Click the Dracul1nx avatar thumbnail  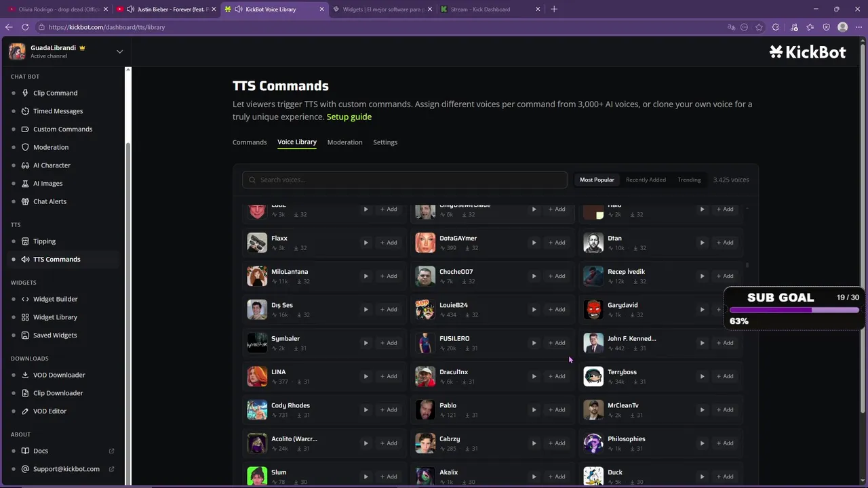[x=425, y=376]
